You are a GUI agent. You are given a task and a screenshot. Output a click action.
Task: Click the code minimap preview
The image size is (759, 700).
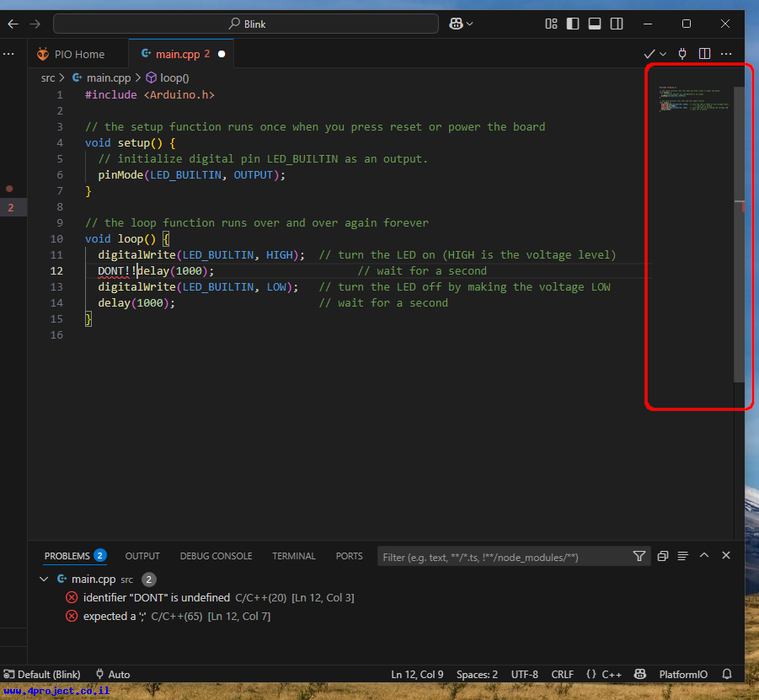coord(693,99)
